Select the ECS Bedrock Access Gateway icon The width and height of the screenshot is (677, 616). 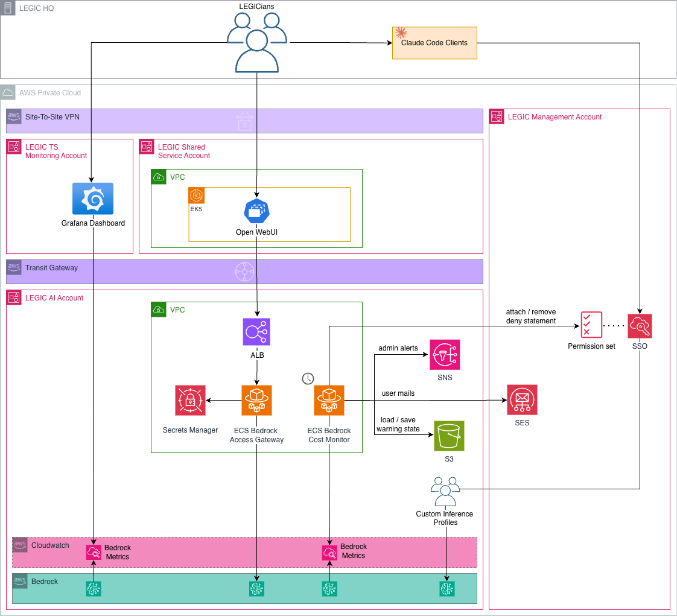(256, 400)
